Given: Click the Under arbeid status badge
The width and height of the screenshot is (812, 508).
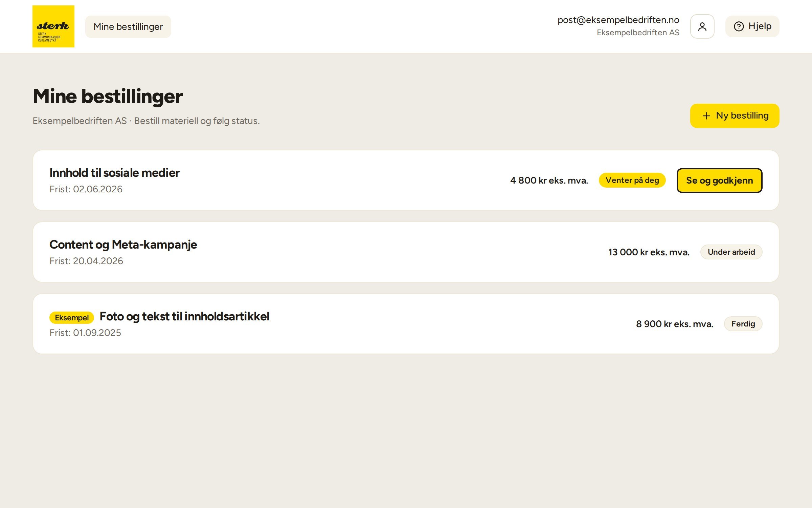Looking at the screenshot, I should point(731,252).
